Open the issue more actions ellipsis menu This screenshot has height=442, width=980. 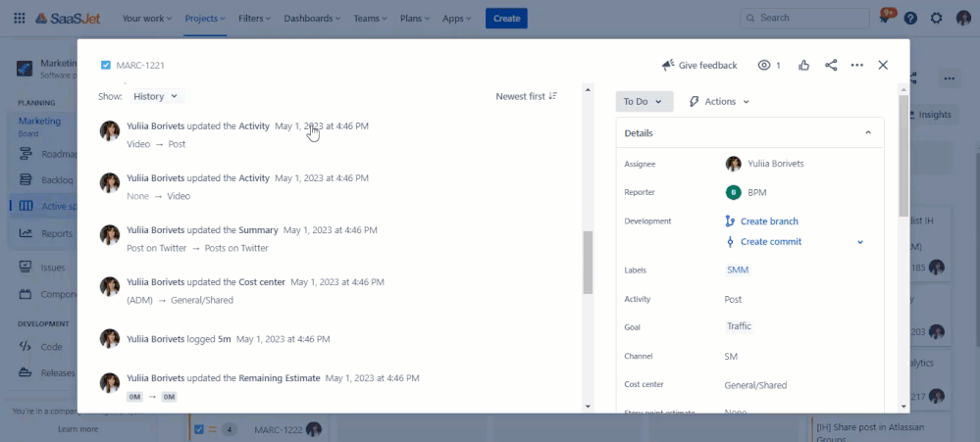[856, 65]
